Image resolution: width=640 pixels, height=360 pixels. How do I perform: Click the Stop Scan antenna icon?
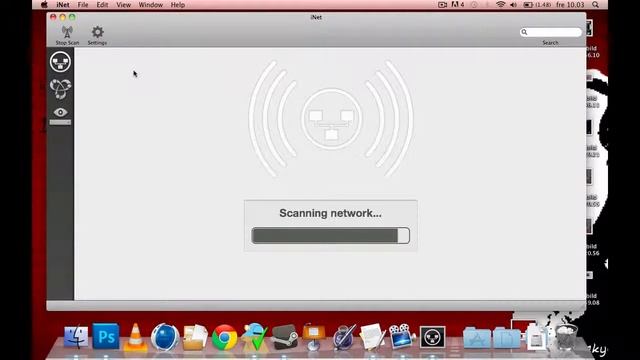tap(67, 32)
